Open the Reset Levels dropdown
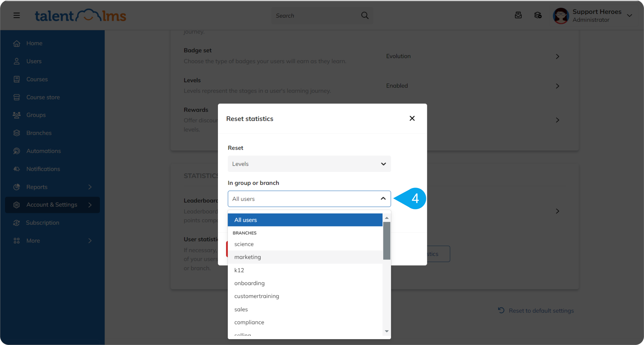Viewport: 644px width, 345px height. [x=309, y=164]
